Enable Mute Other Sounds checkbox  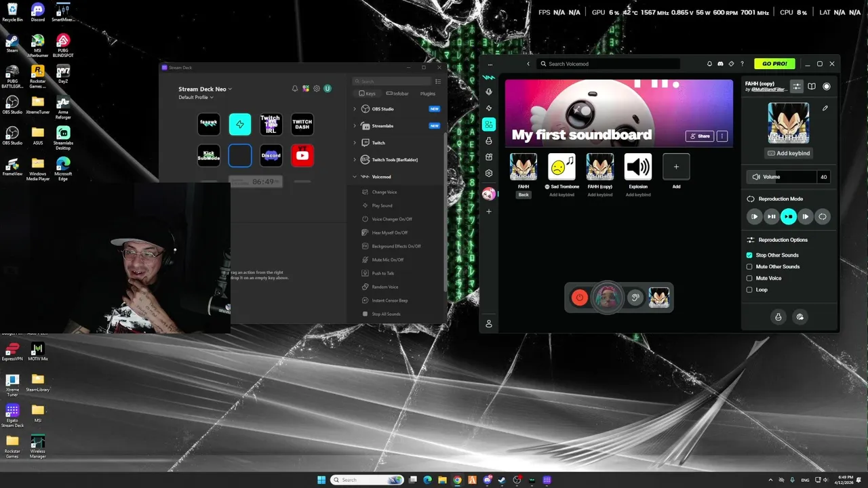pos(749,266)
